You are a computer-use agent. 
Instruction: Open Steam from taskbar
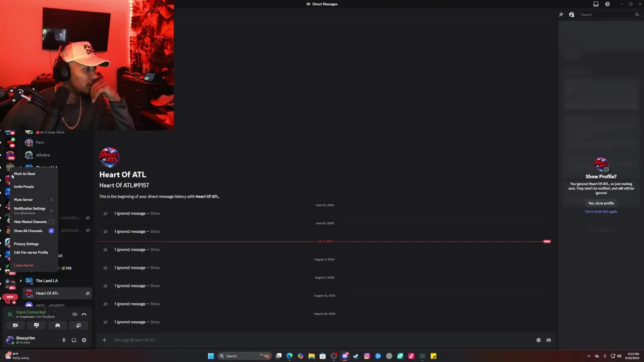coord(356,356)
